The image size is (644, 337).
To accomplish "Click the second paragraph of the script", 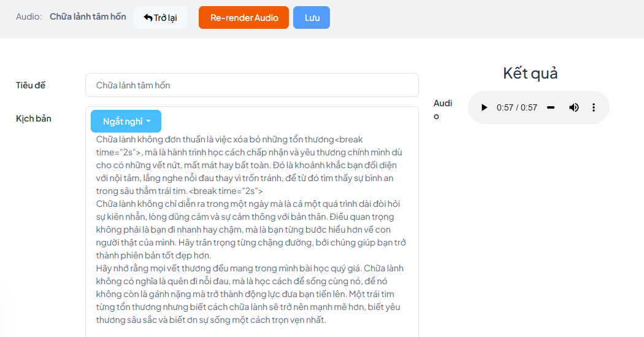I will 251,230.
